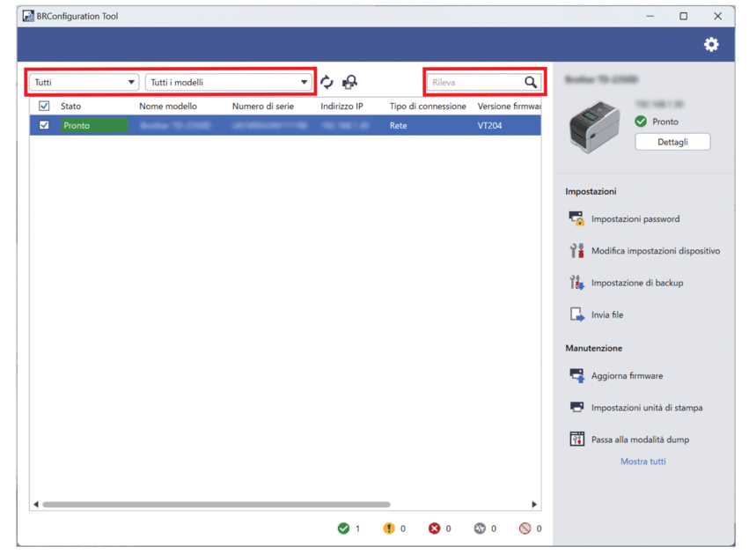Image resolution: width=756 pixels, height=554 pixels.
Task: Click the Invia file icon
Action: click(576, 314)
